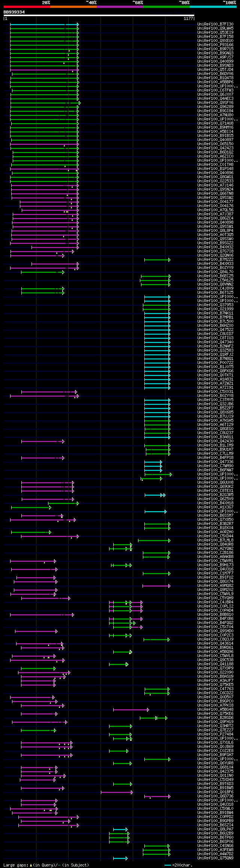The height and width of the screenshot is (868, 240).
Task: Click hit label UniRef100_C4T763
Action: coord(215,689)
